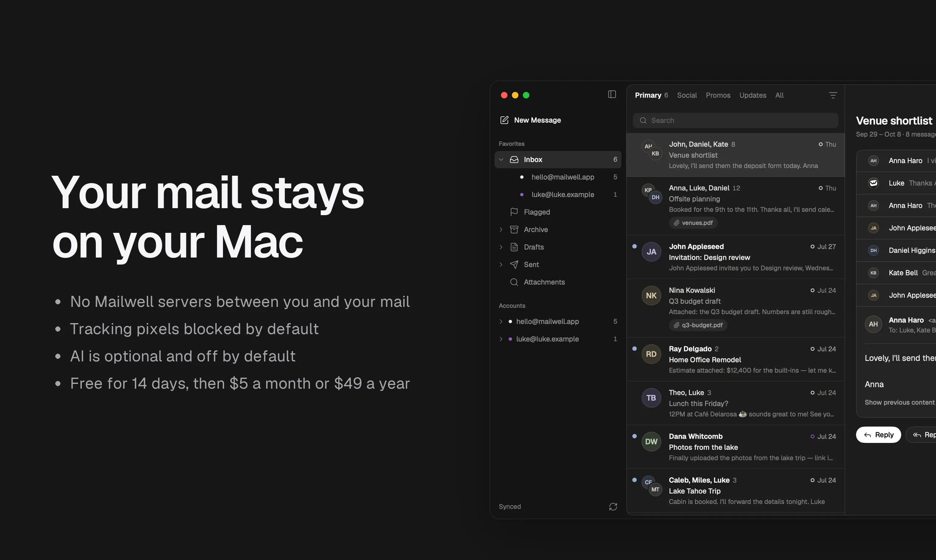Switch to the Promos tab

point(718,95)
